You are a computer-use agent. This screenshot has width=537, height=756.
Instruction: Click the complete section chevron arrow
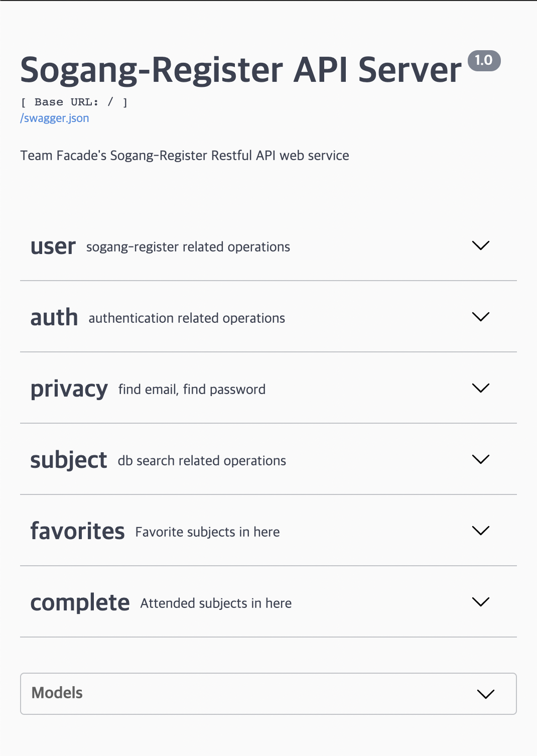click(x=481, y=602)
